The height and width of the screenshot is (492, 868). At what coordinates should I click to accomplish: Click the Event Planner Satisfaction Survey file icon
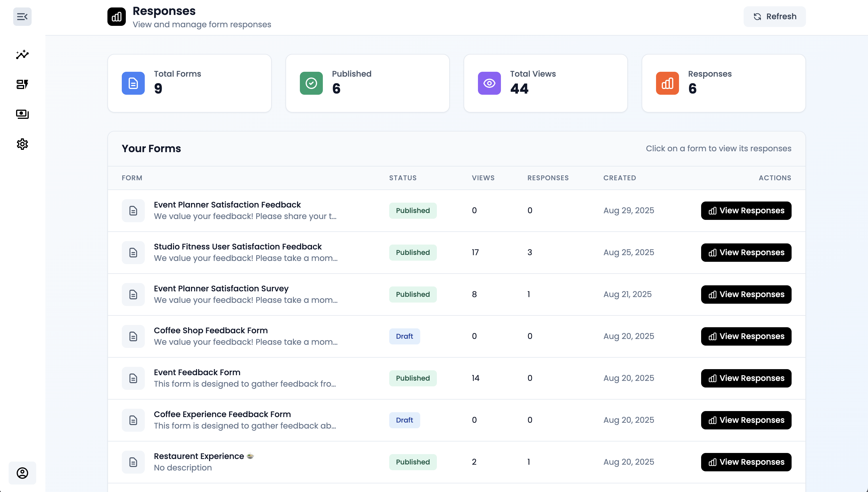click(x=133, y=294)
